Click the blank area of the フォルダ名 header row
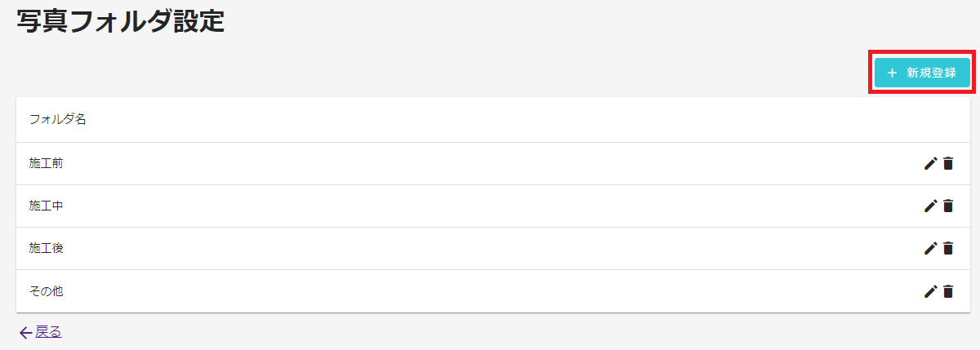980x350 pixels. tap(523, 120)
